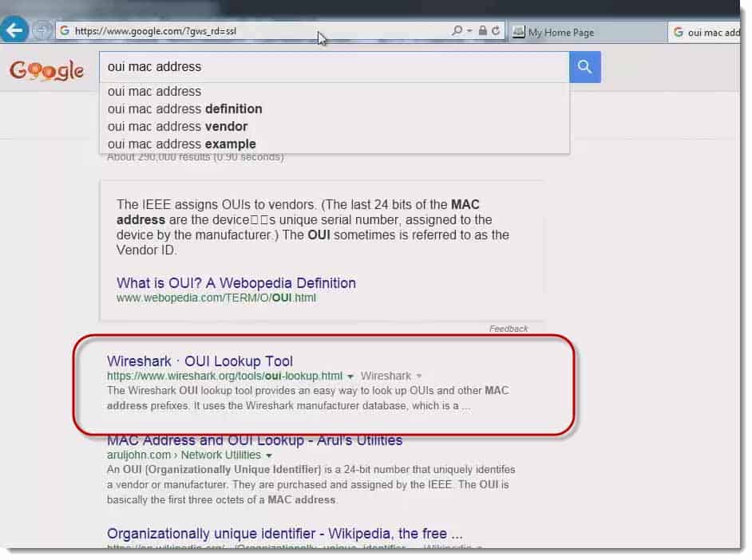Click the 'The IEEE assigns OUIs to vendors' snippet text
Image resolution: width=752 pixels, height=560 pixels.
click(x=313, y=227)
